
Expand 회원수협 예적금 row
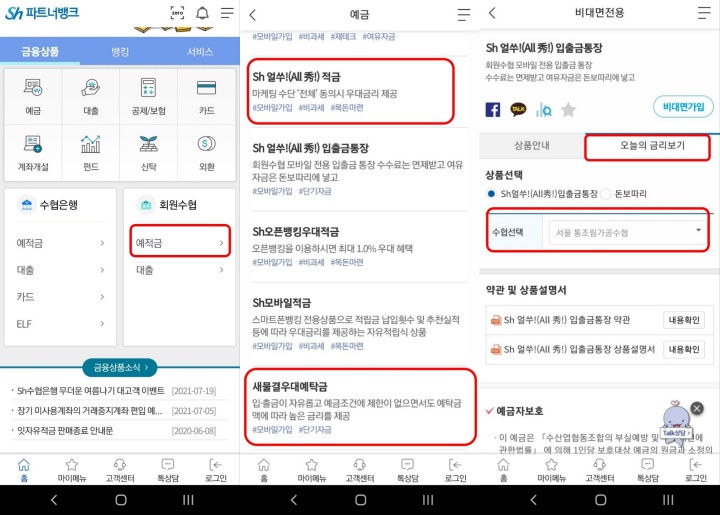pos(180,243)
